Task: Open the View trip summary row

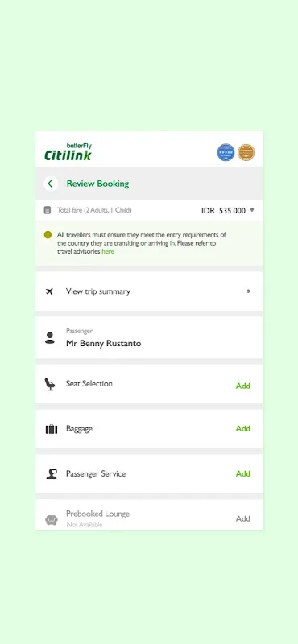Action: (x=149, y=291)
